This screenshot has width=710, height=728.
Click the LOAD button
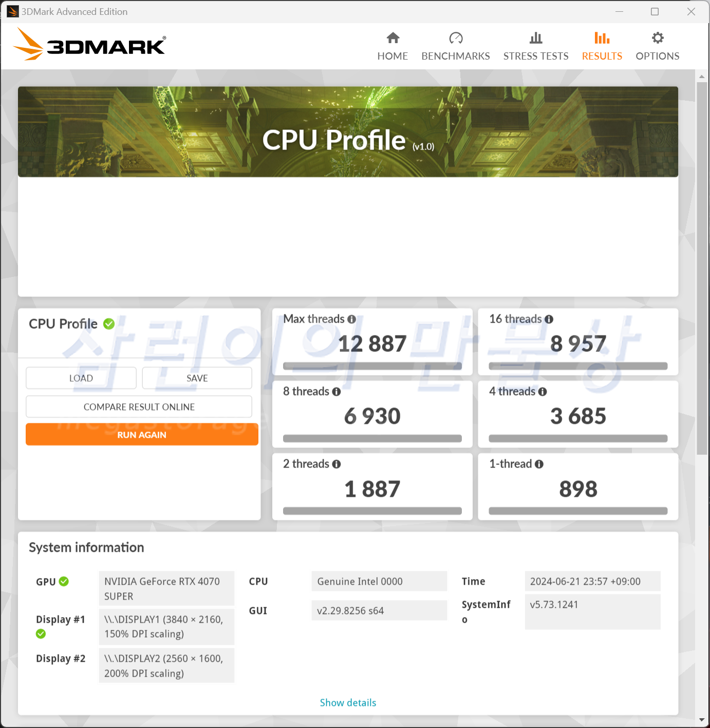point(81,378)
